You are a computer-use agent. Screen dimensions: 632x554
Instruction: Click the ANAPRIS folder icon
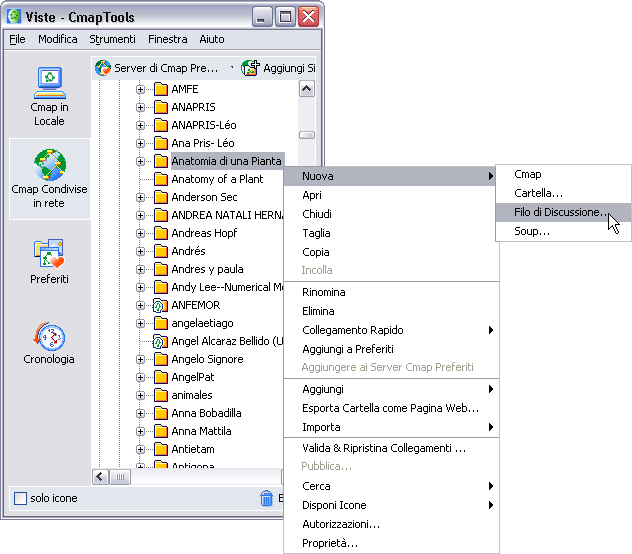[x=161, y=107]
